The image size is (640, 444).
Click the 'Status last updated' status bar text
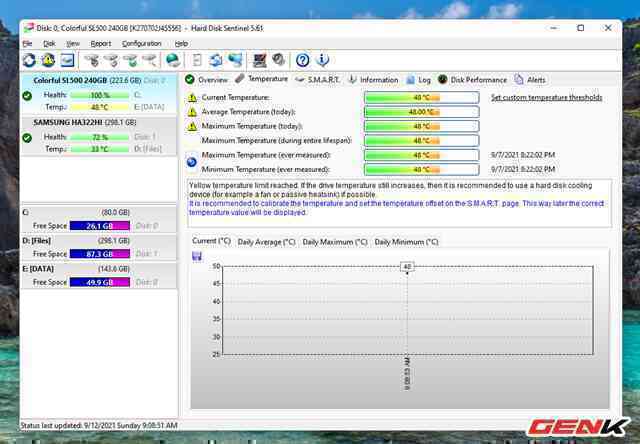tap(99, 426)
